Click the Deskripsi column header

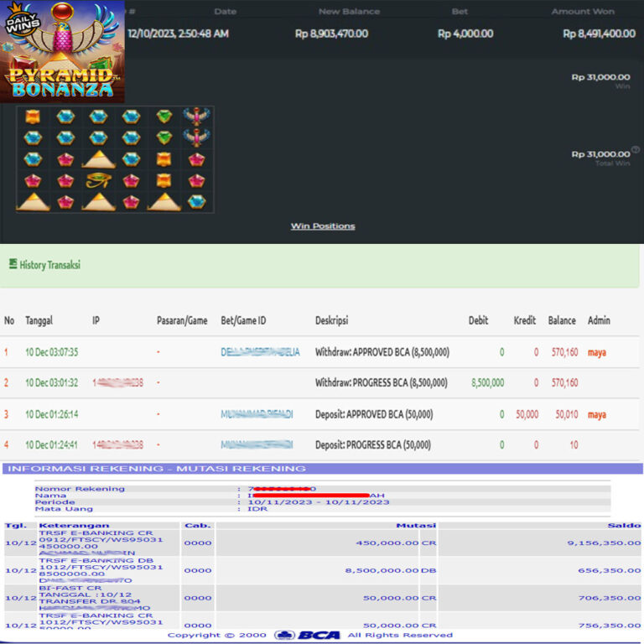click(331, 320)
